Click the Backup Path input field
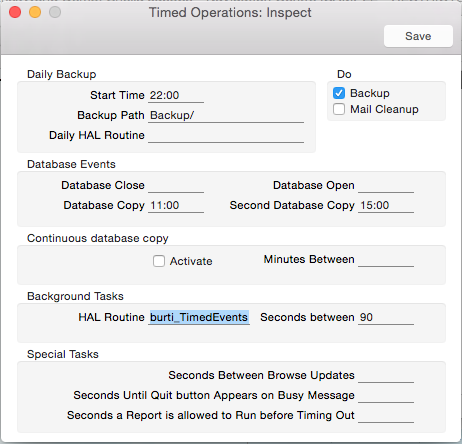This screenshot has height=444, width=462. tap(226, 115)
